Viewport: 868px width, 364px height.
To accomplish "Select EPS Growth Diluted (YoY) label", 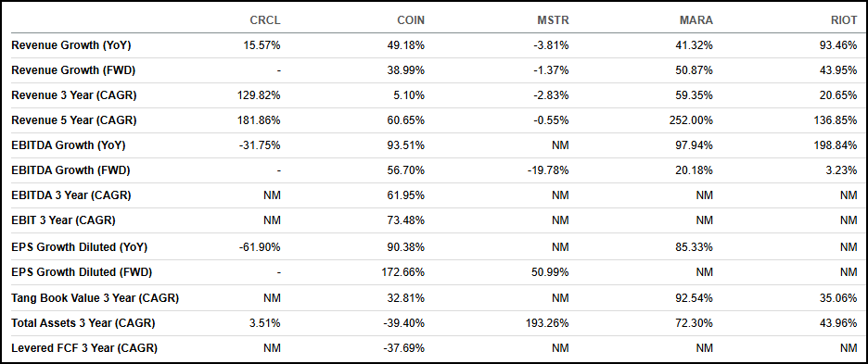I will 79,247.
